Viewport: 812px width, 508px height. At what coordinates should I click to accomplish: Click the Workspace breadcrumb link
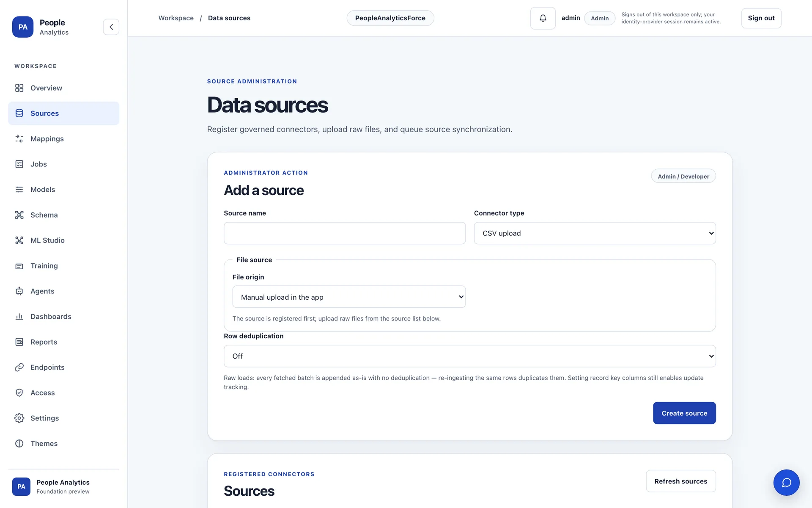pos(176,18)
